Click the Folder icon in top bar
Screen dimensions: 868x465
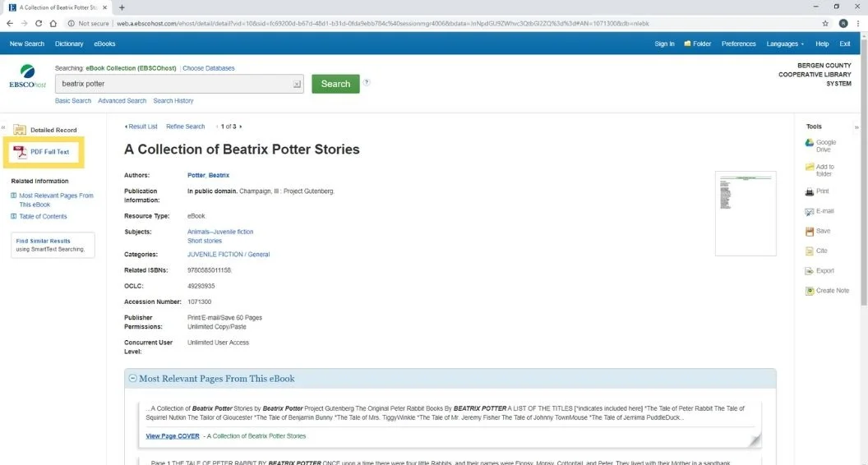coord(687,44)
